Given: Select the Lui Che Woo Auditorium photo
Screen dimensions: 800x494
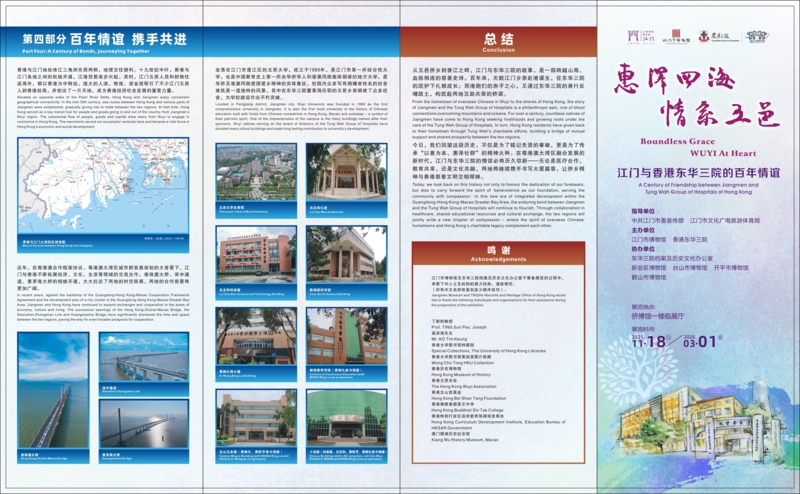Looking at the screenshot, I should 344,174.
